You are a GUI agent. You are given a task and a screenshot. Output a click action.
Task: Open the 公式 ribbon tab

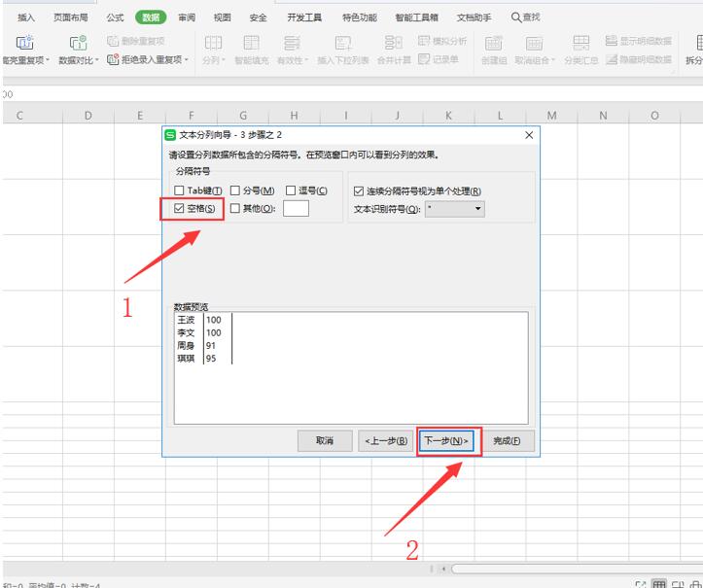point(116,17)
